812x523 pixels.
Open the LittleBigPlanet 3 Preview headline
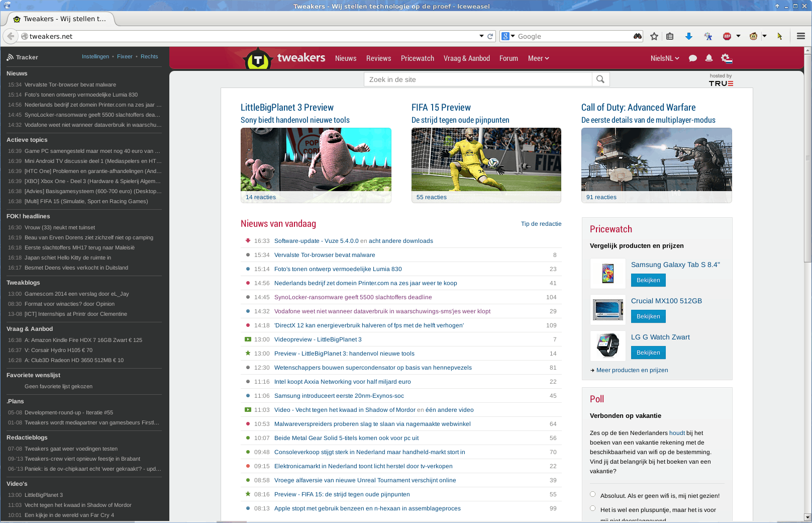pyautogui.click(x=287, y=107)
